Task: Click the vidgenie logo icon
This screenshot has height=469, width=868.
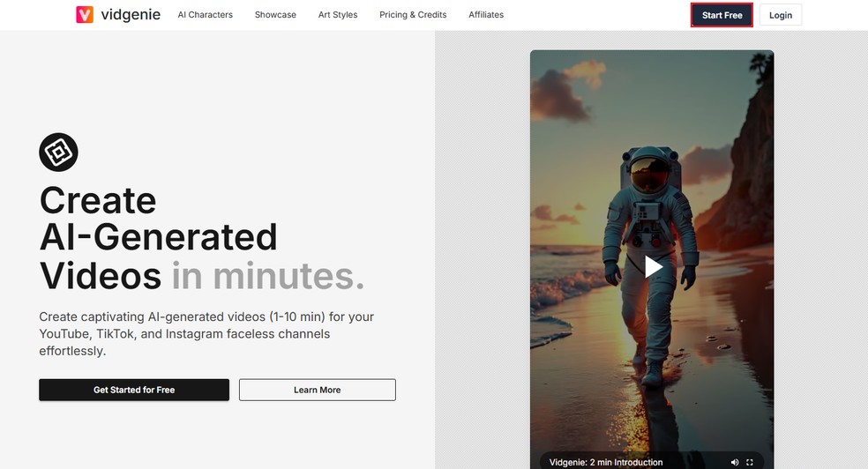Action: [x=85, y=15]
